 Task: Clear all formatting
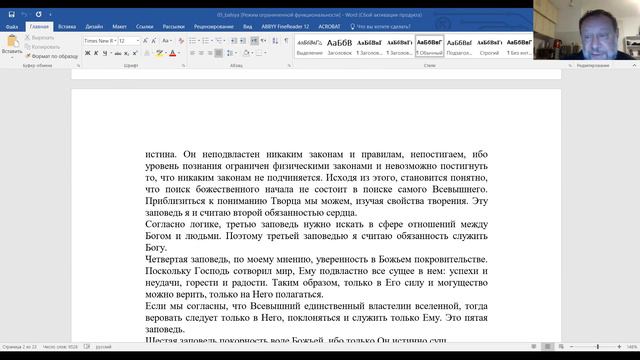tap(181, 41)
